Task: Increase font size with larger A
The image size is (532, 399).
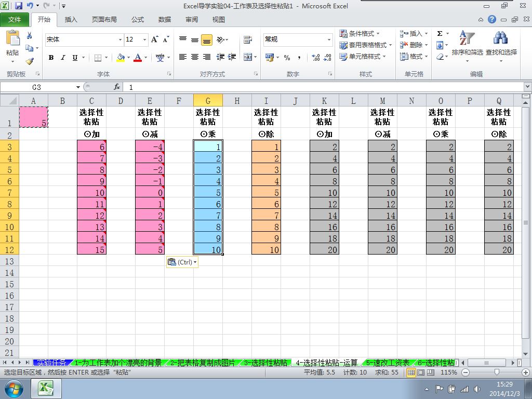Action: coord(155,39)
